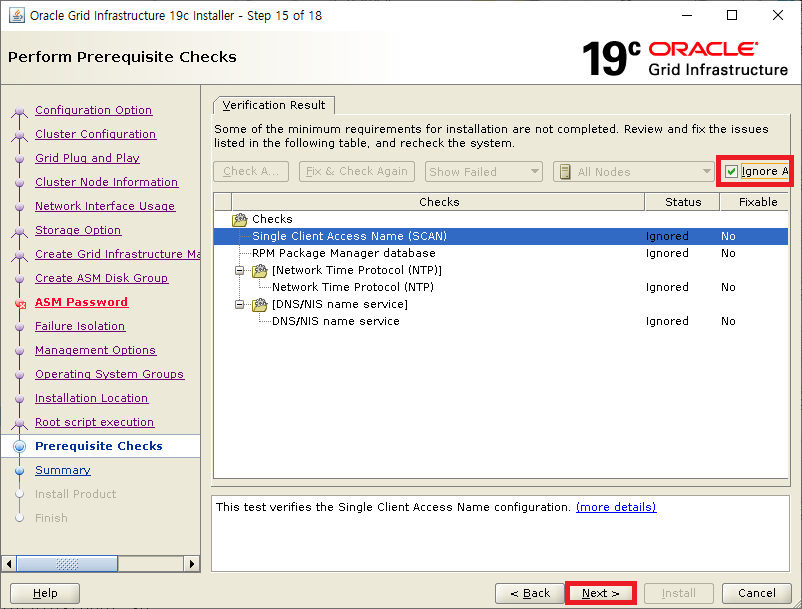Click the Checks column header
The height and width of the screenshot is (609, 802).
click(438, 202)
